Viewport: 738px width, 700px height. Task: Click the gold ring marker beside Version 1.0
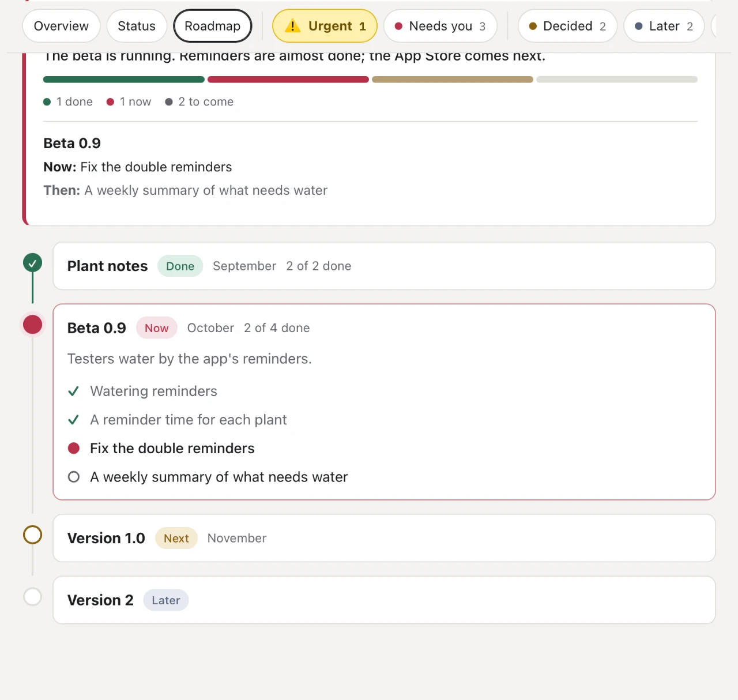coord(32,535)
